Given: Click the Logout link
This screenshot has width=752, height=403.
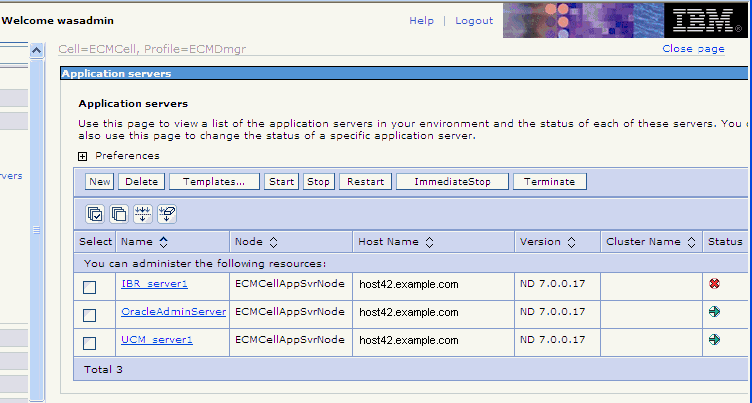Looking at the screenshot, I should coord(474,21).
